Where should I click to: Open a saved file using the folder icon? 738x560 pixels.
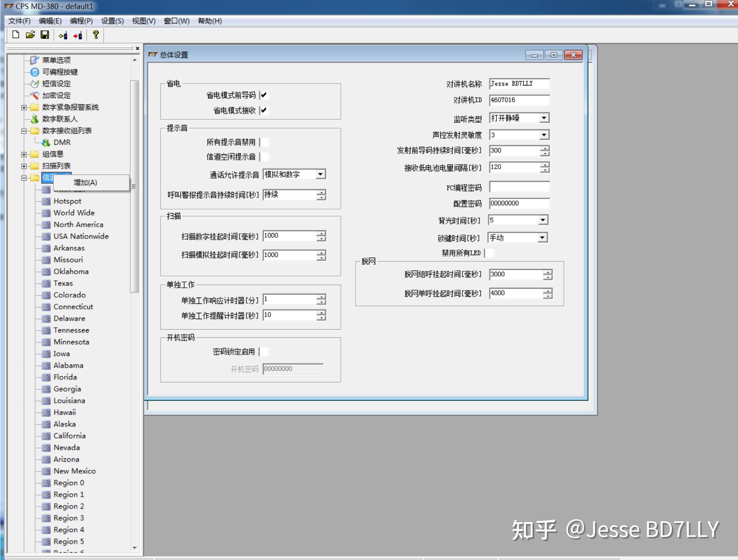click(30, 35)
